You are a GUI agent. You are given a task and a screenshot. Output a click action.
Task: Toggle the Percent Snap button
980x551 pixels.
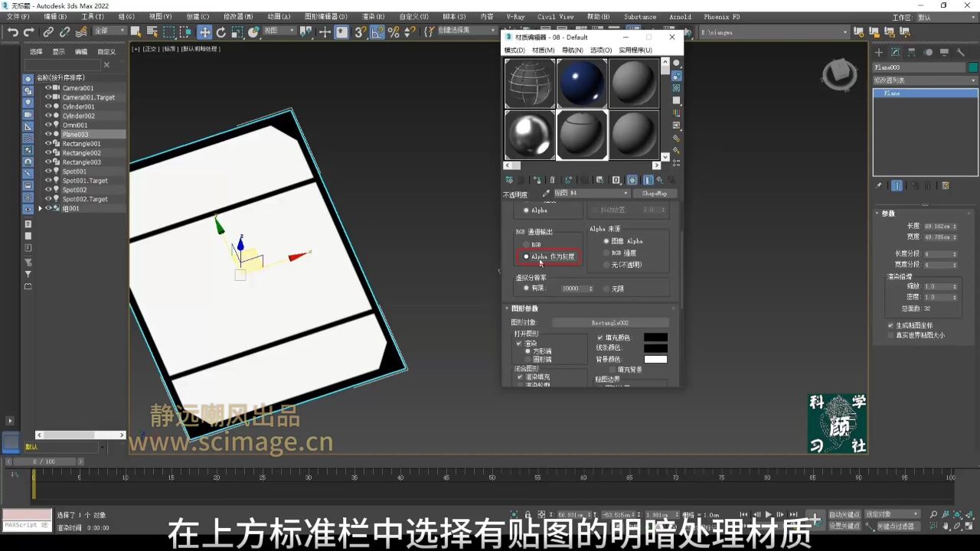[x=394, y=31]
